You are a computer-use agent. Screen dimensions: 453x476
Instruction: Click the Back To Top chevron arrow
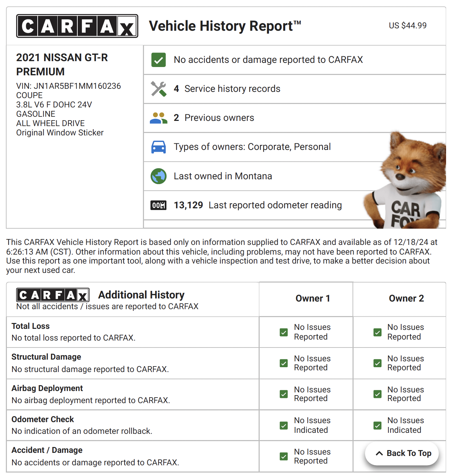(379, 453)
